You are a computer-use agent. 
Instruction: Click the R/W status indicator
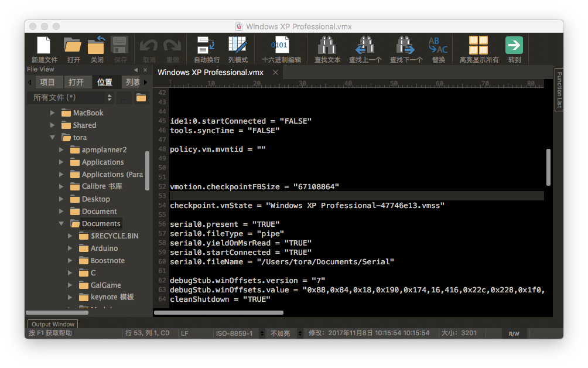[x=514, y=333]
